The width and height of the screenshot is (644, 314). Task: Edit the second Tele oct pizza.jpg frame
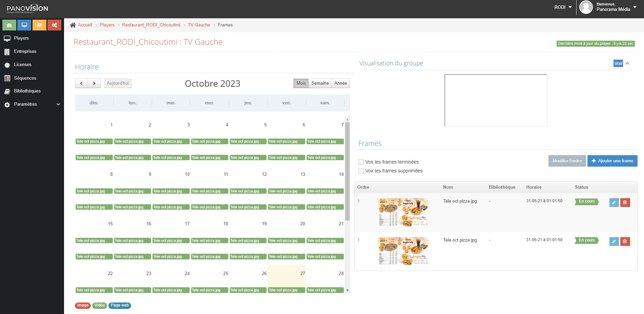[614, 242]
